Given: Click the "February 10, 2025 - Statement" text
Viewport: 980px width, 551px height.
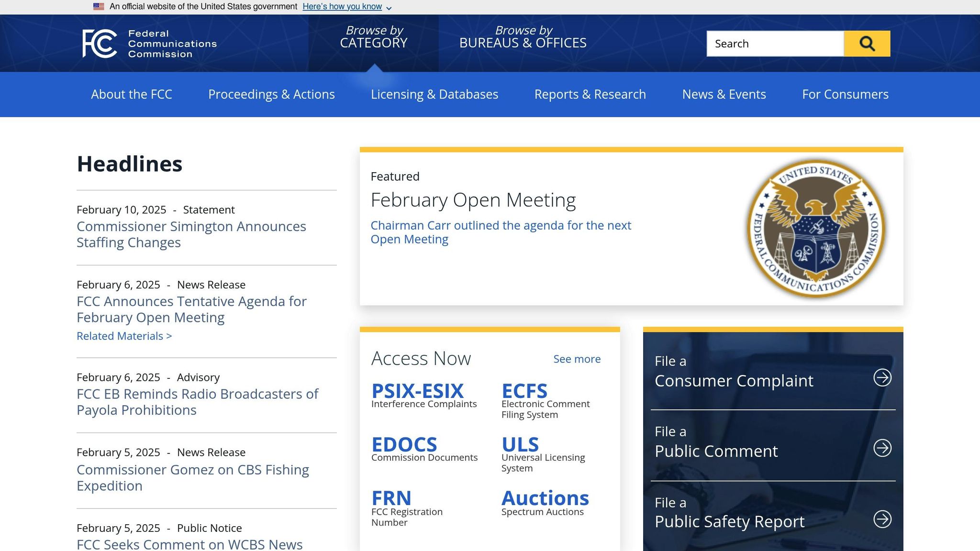Looking at the screenshot, I should click(156, 210).
